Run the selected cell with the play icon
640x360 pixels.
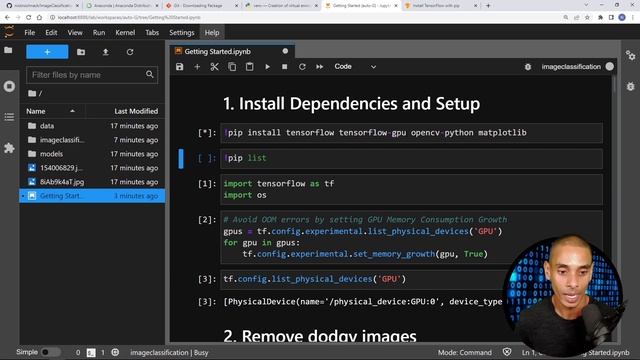267,67
